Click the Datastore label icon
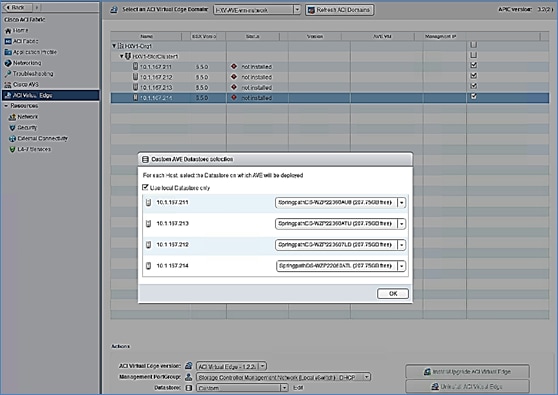The image size is (558, 395). click(189, 388)
